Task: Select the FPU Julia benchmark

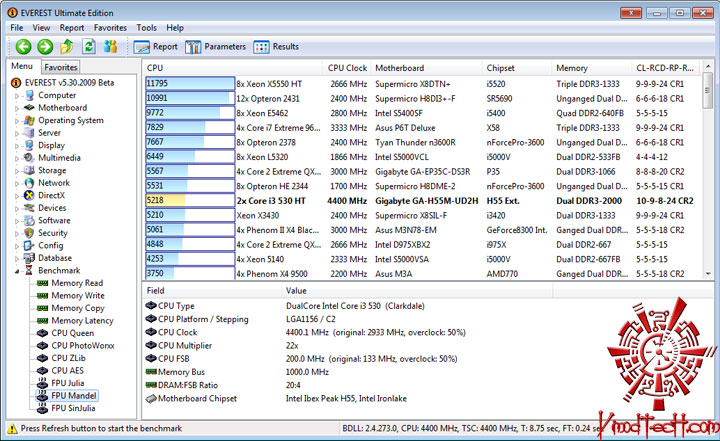Action: click(68, 383)
